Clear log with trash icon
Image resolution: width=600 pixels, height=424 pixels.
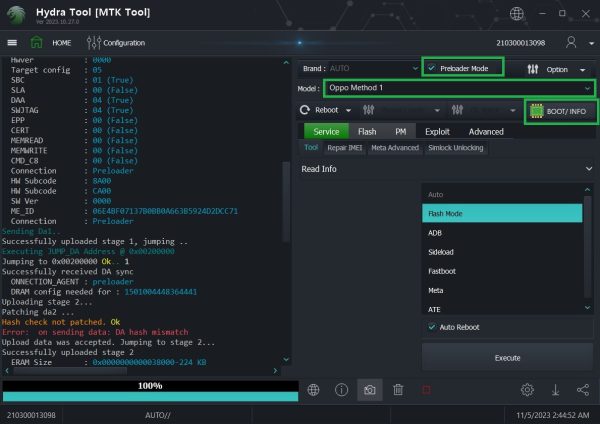(398, 390)
